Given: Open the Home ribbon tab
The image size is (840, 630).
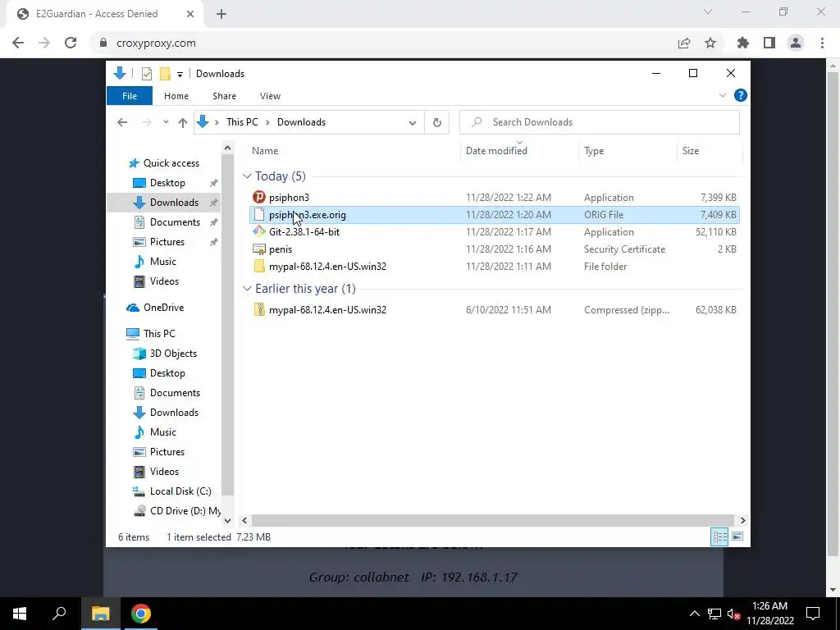Looking at the screenshot, I should click(176, 96).
